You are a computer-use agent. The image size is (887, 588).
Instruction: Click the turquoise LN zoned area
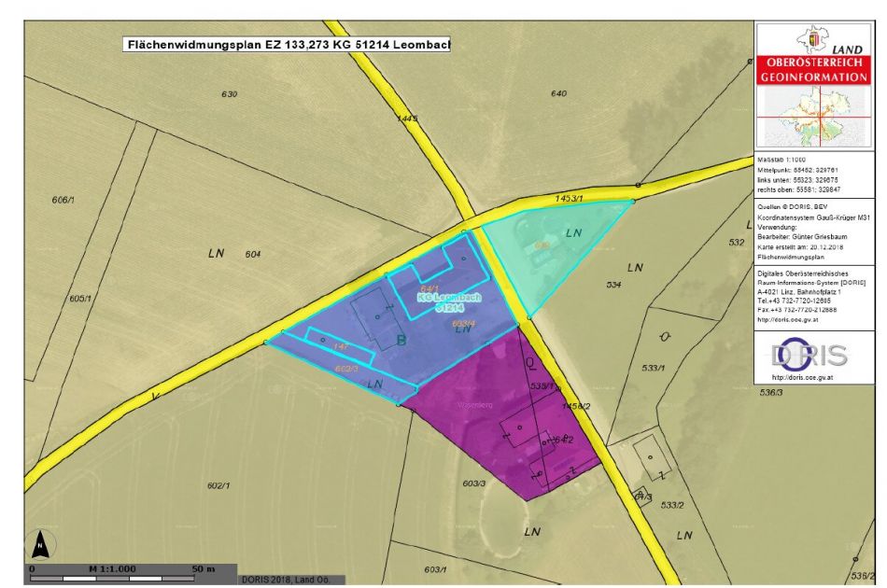tap(551, 252)
